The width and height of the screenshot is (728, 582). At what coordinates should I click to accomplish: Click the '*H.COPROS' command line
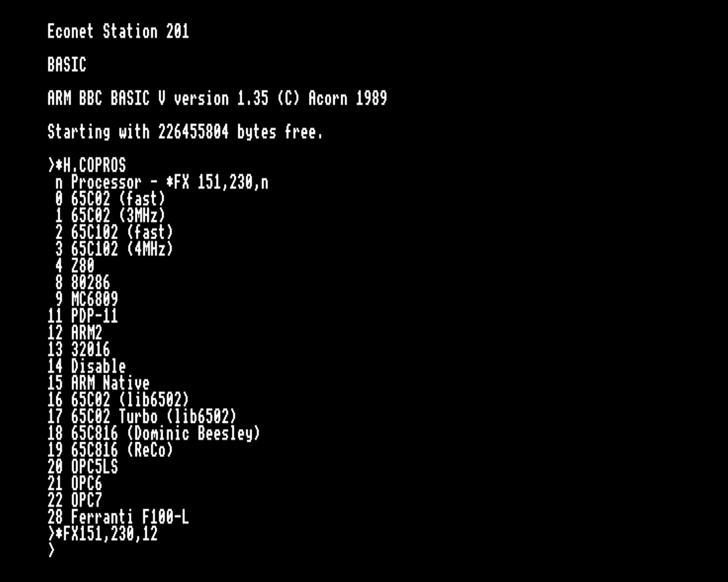click(86, 165)
